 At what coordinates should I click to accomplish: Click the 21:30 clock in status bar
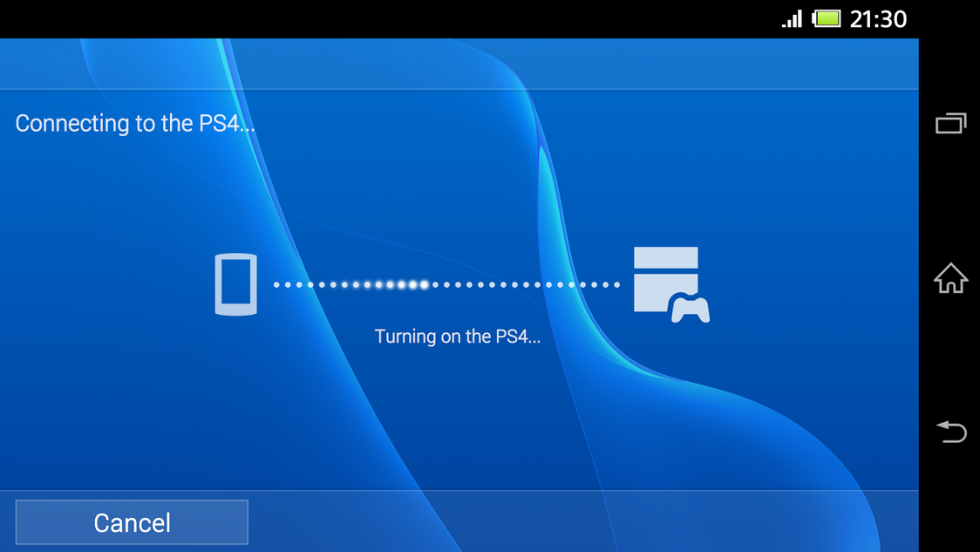pyautogui.click(x=878, y=18)
